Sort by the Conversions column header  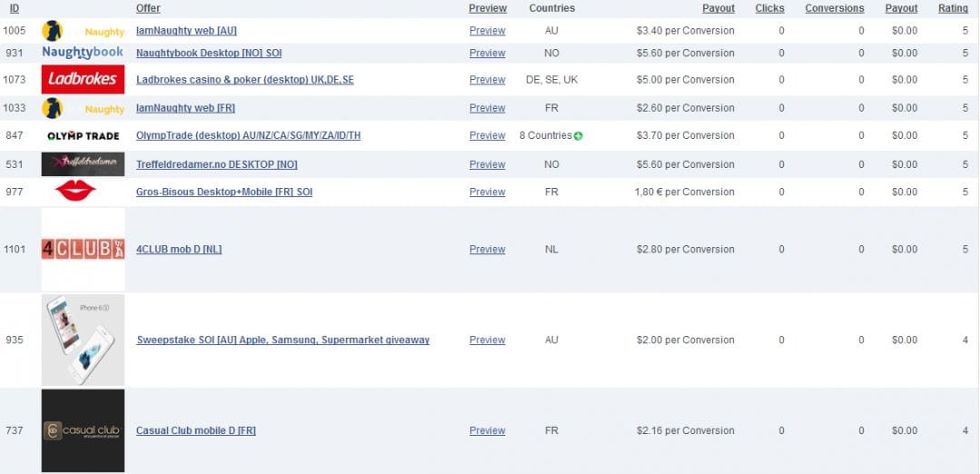[x=834, y=8]
